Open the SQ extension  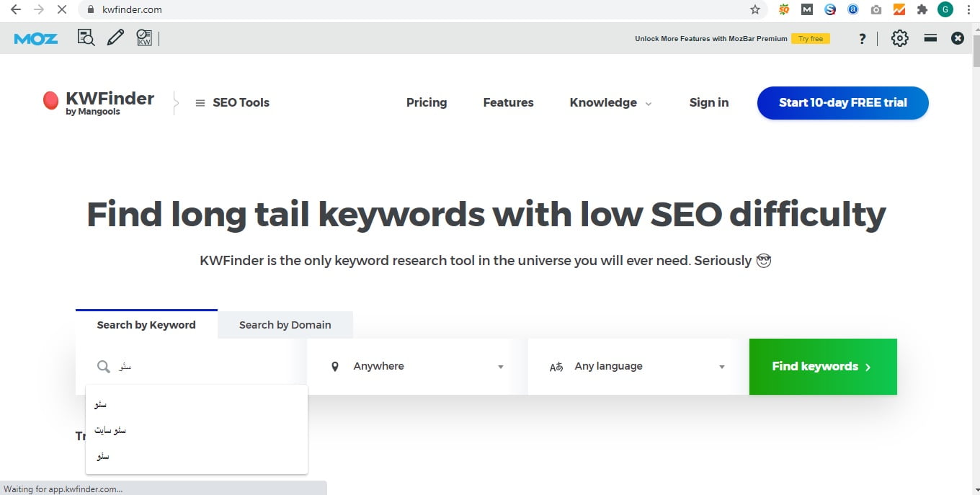pos(784,10)
